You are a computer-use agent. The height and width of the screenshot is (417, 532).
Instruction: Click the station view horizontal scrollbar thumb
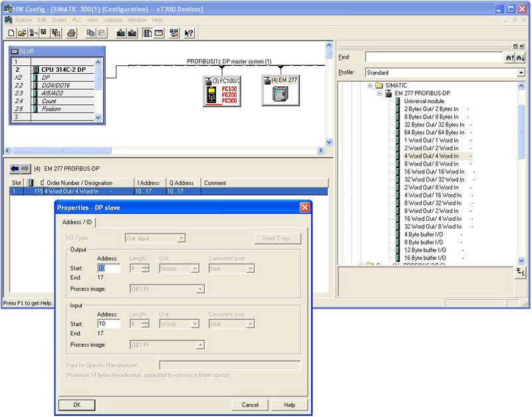[61, 150]
